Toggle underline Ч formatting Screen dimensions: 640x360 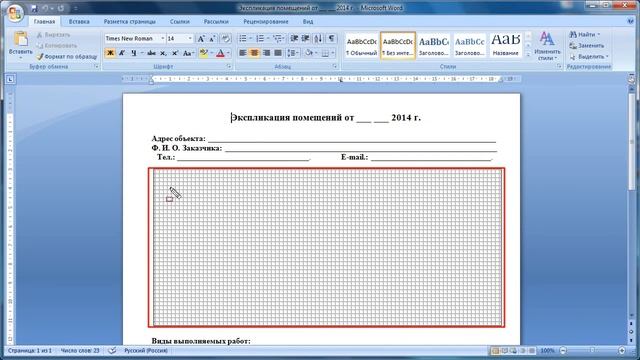tap(133, 53)
